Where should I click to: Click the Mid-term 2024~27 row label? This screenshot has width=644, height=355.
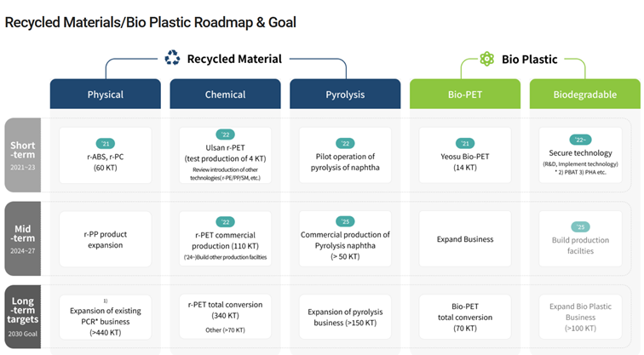[23, 238]
